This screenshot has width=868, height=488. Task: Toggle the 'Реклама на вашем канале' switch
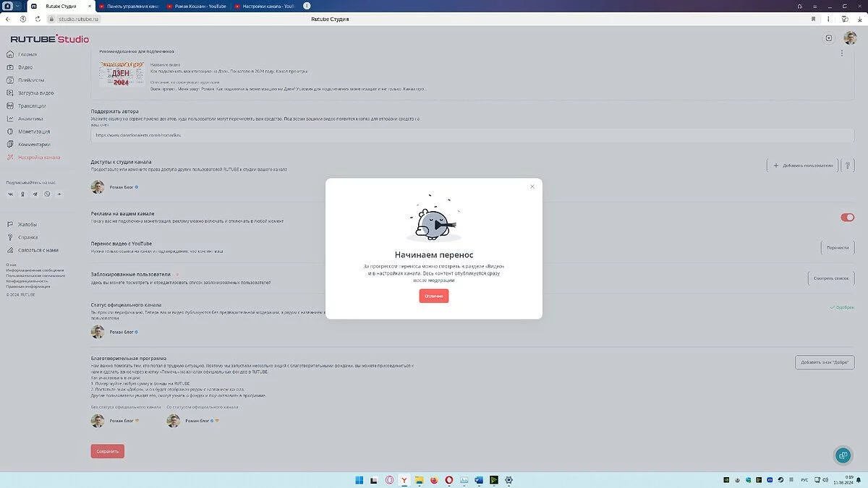pos(846,218)
